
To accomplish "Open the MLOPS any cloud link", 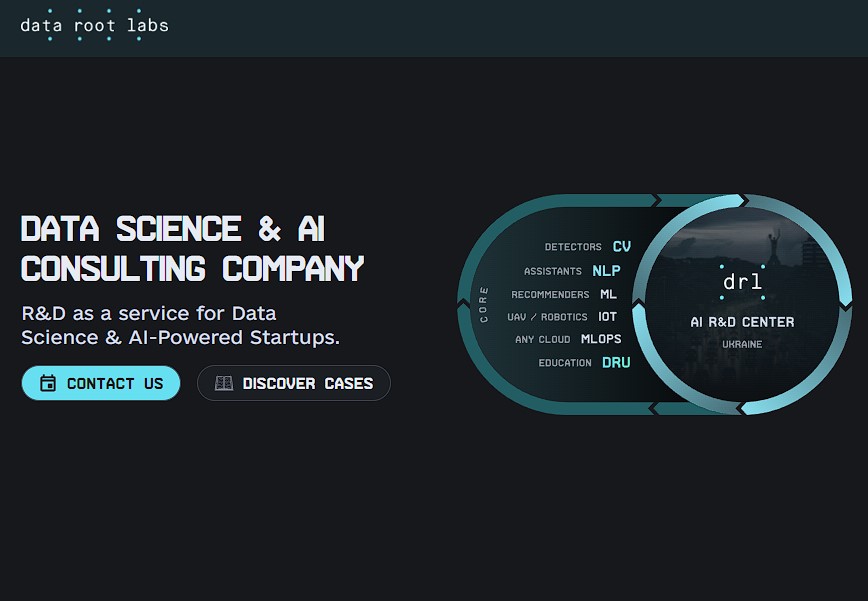I will pyautogui.click(x=567, y=339).
